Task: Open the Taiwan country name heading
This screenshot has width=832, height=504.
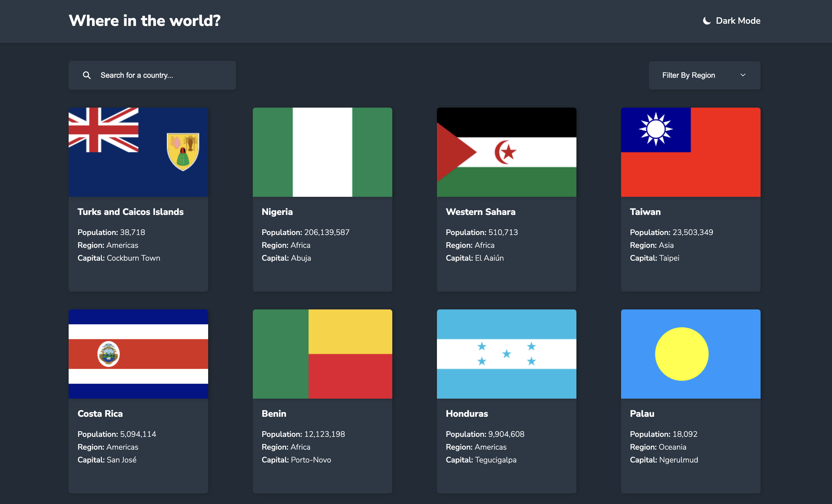Action: pyautogui.click(x=645, y=212)
